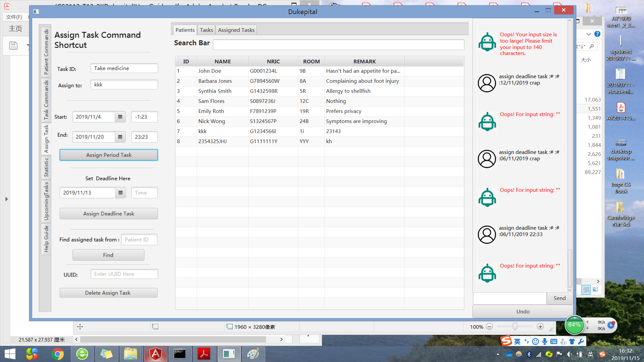644x362 pixels.
Task: Open the Start date calendar picker
Action: click(120, 117)
